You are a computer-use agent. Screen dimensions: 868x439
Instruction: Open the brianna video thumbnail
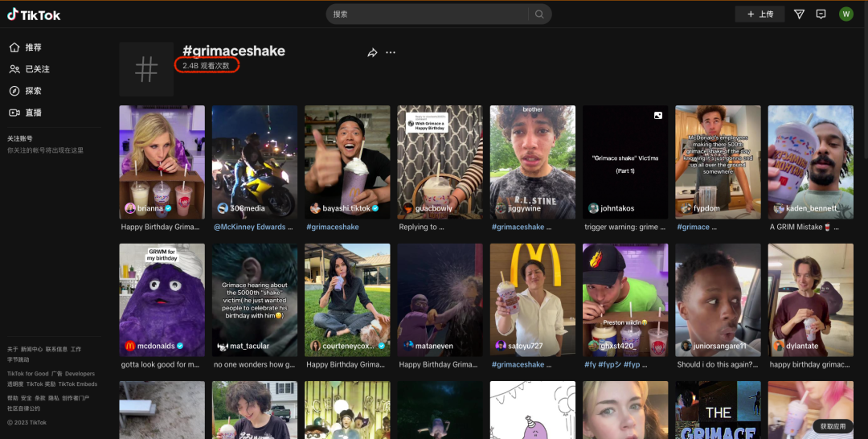pyautogui.click(x=162, y=162)
